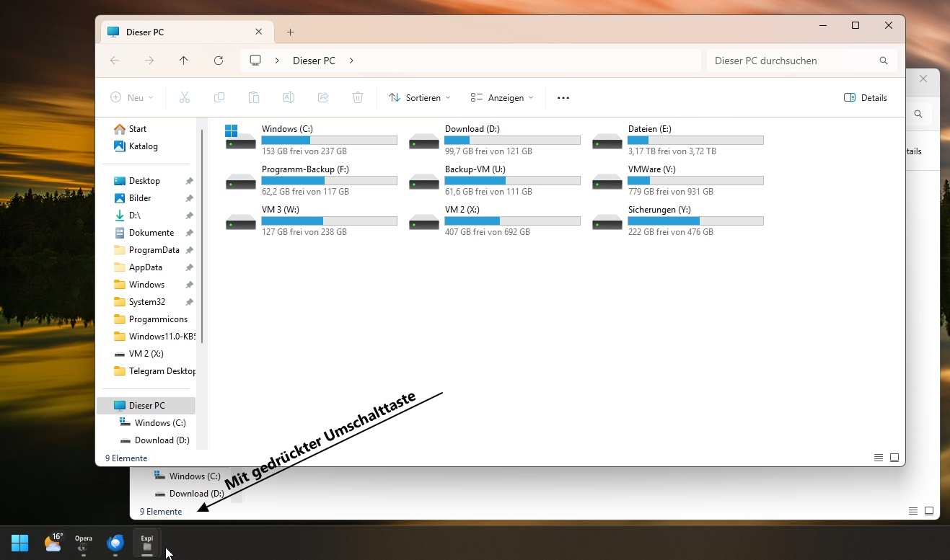Screen dimensions: 950x560
Task: Click the Cut scissors icon
Action: point(184,97)
